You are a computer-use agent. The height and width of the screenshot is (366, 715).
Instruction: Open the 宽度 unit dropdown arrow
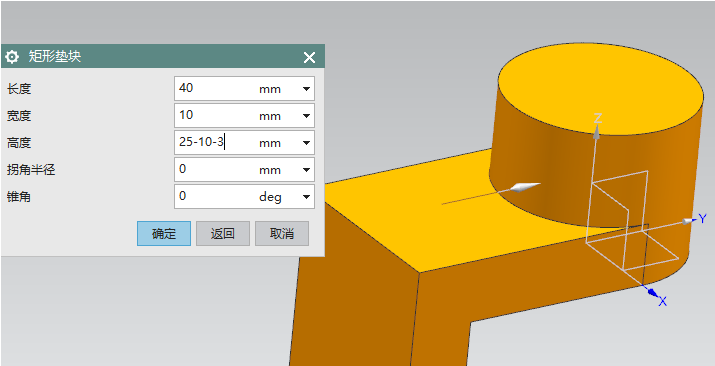pyautogui.click(x=306, y=116)
